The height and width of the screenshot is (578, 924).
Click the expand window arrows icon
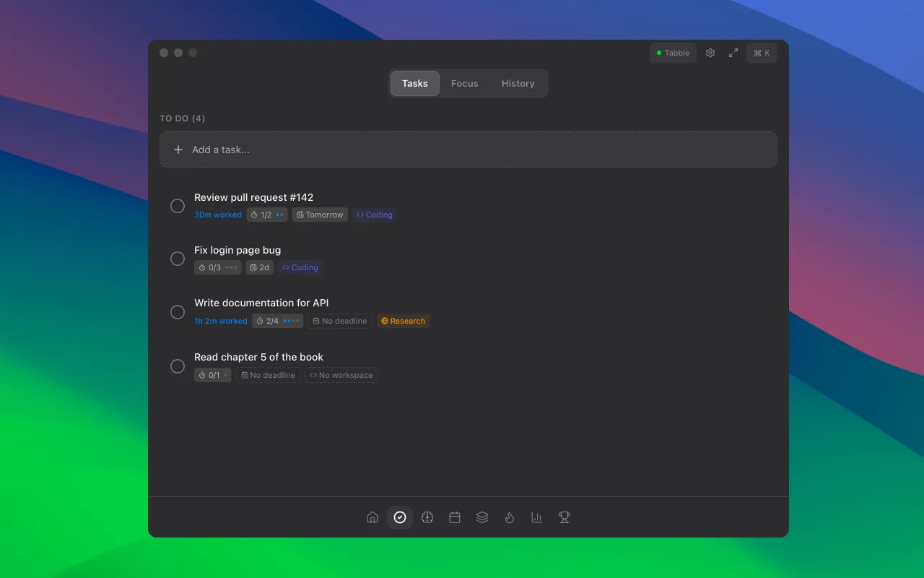coord(733,53)
